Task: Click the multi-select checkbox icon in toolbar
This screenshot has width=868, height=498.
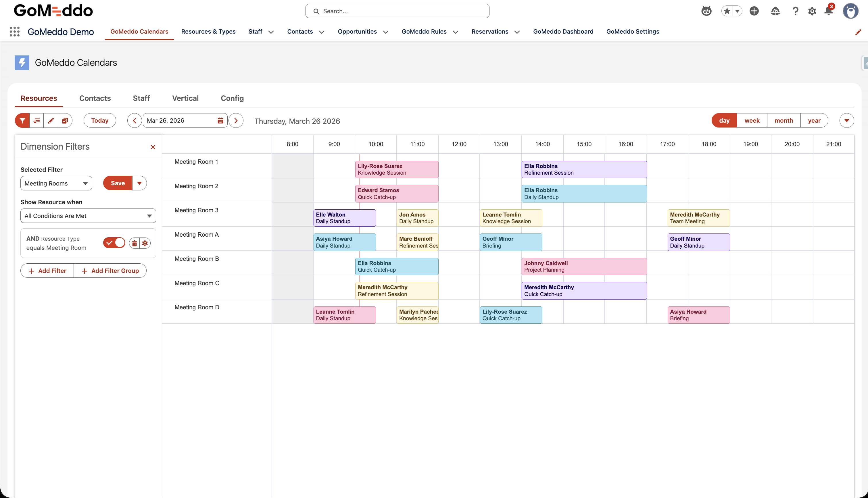Action: tap(65, 120)
